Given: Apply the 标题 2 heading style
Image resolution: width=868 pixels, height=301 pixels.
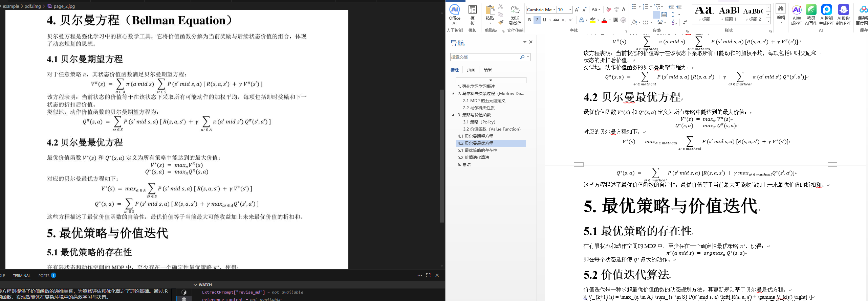Looking at the screenshot, I should [753, 14].
